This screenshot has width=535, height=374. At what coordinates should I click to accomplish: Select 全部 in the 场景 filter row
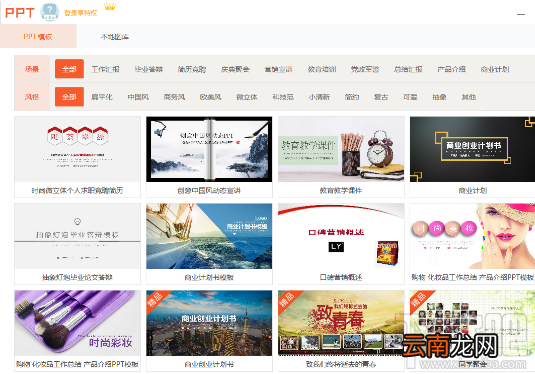point(69,69)
